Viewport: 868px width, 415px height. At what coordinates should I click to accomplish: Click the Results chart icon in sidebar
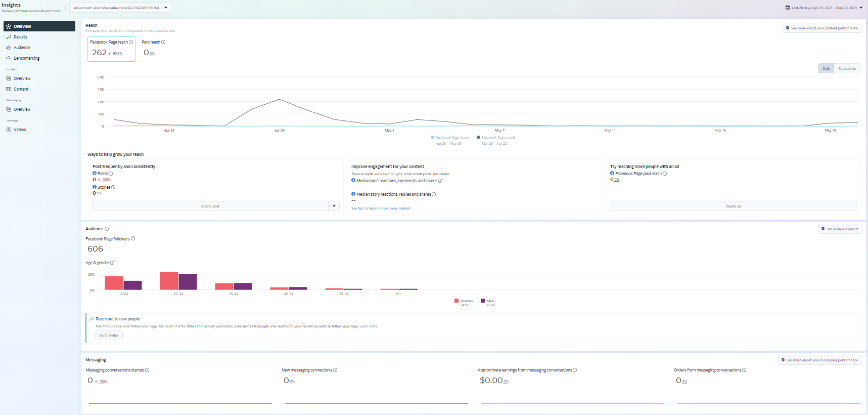(x=9, y=37)
